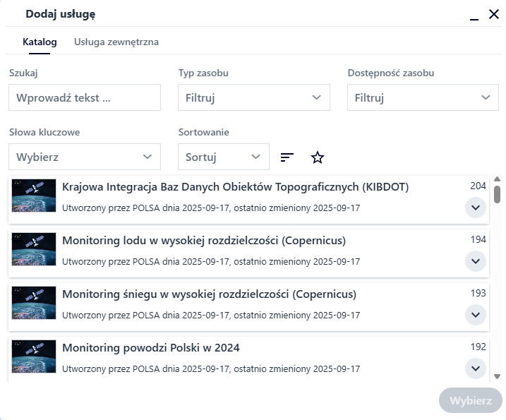Minimize the Dodaj usługę dialog

tap(474, 15)
